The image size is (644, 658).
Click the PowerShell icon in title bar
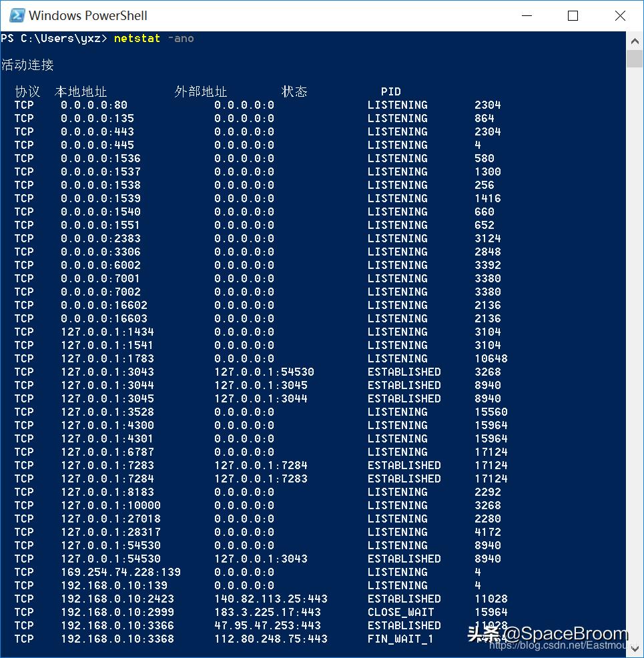(17, 15)
